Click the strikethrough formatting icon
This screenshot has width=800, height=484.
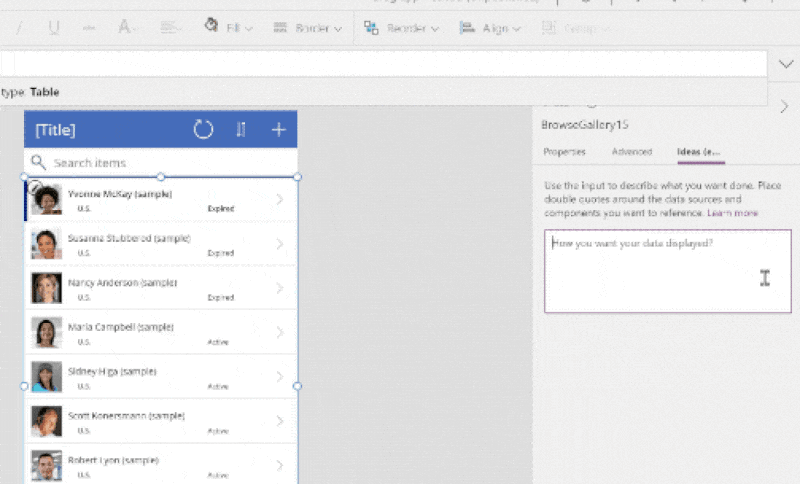pyautogui.click(x=89, y=28)
